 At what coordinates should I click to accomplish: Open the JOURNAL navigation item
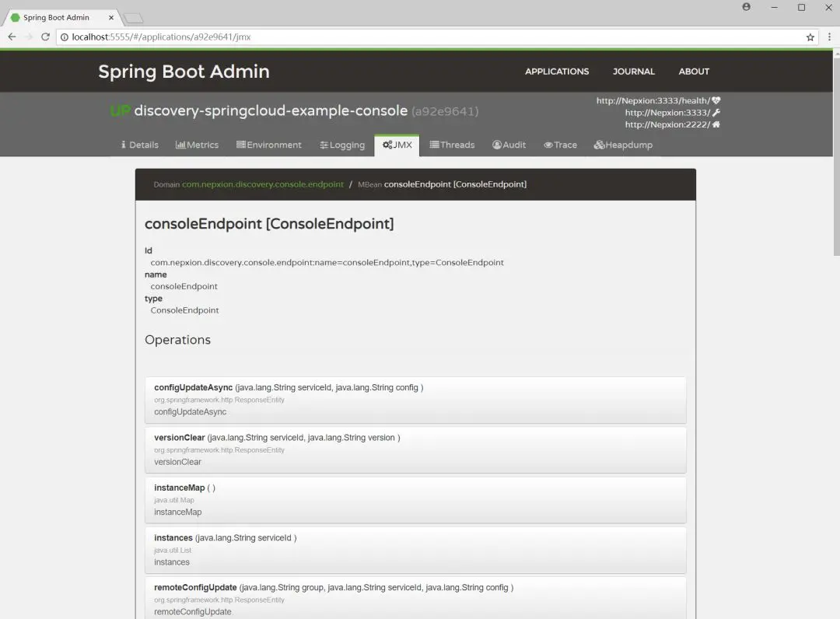(x=634, y=72)
